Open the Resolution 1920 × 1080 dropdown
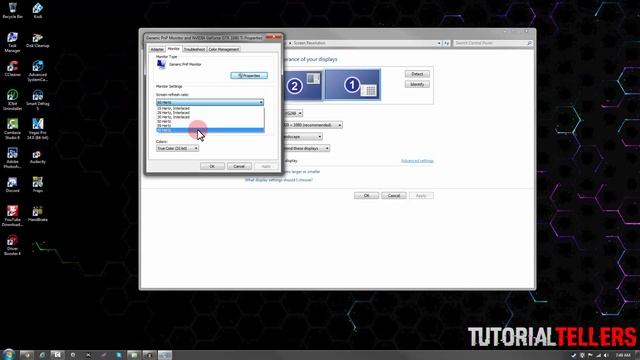 pyautogui.click(x=312, y=125)
